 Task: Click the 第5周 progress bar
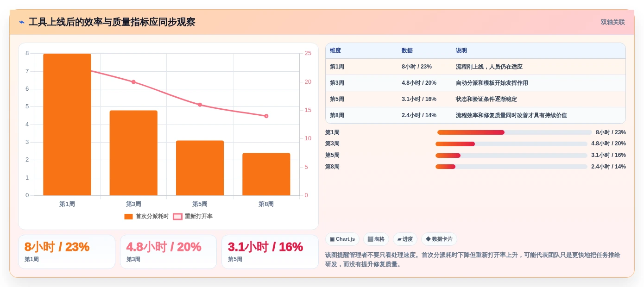tap(511, 156)
